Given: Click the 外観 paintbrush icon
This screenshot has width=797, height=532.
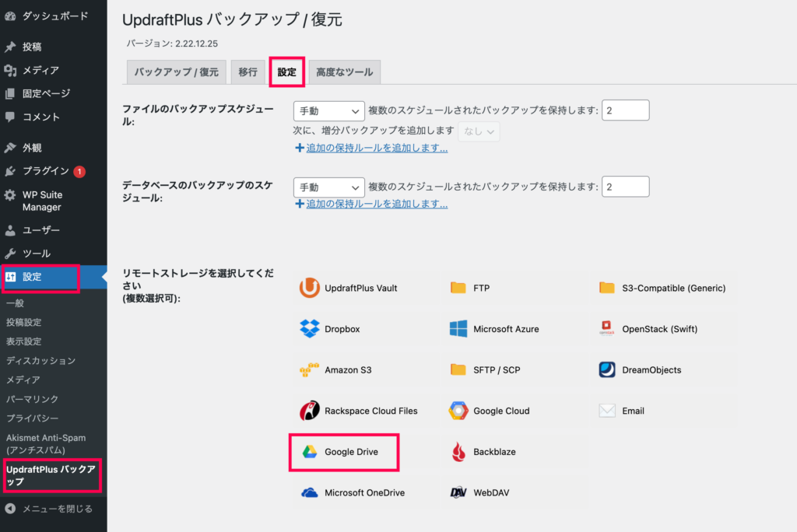Looking at the screenshot, I should pyautogui.click(x=10, y=148).
